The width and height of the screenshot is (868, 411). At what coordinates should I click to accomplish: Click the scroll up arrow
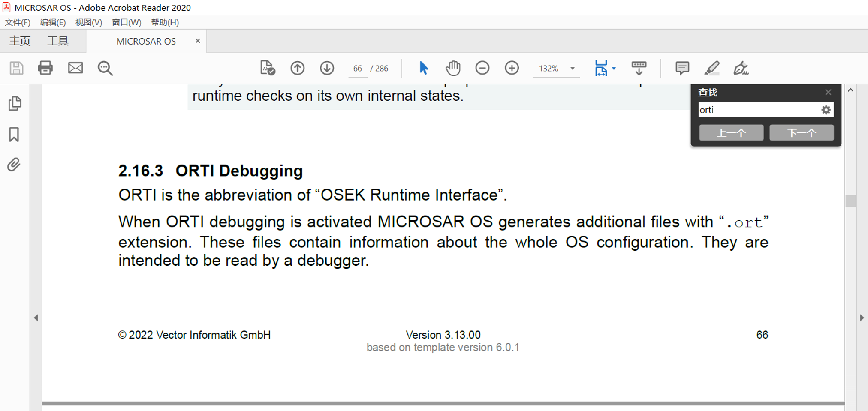coord(850,90)
